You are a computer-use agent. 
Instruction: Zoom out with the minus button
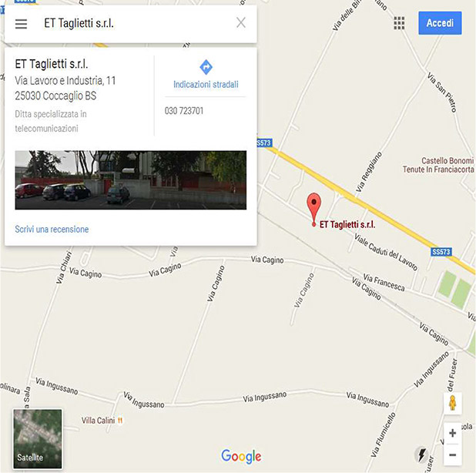tap(452, 455)
